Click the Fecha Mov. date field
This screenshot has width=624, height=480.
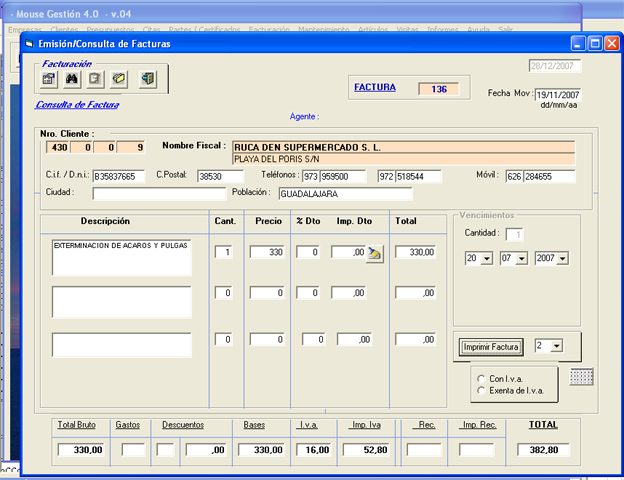[x=558, y=95]
